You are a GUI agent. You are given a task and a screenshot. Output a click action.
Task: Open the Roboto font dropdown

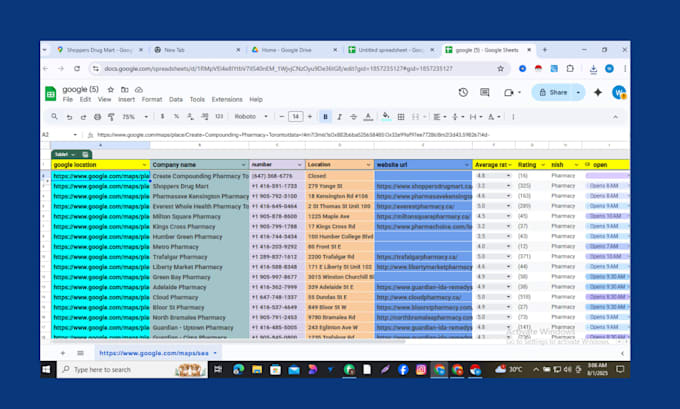(251, 116)
